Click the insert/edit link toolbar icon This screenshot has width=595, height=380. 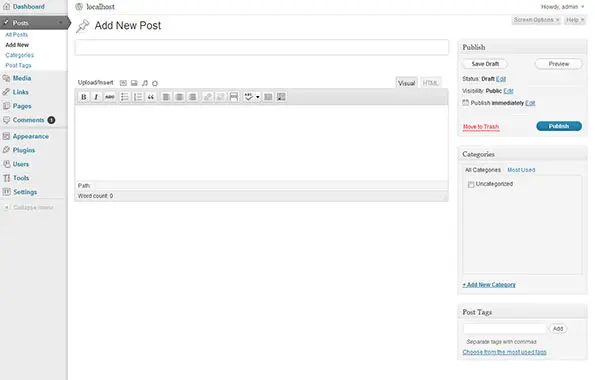pyautogui.click(x=207, y=97)
